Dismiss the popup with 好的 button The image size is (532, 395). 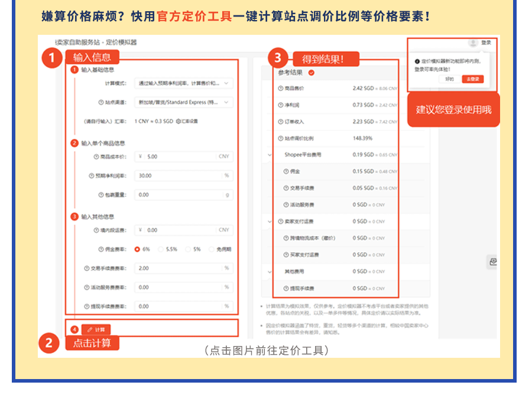(450, 79)
